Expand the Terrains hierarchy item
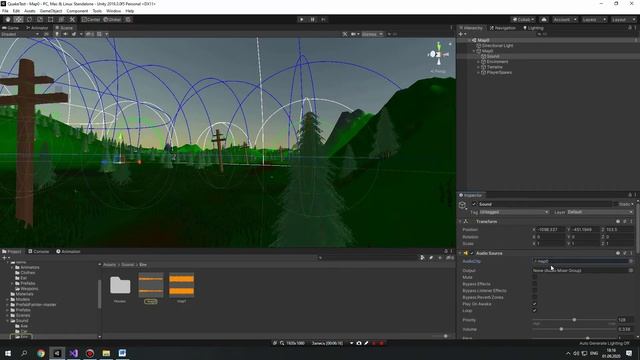Viewport: 640px width, 360px height. pyautogui.click(x=478, y=67)
